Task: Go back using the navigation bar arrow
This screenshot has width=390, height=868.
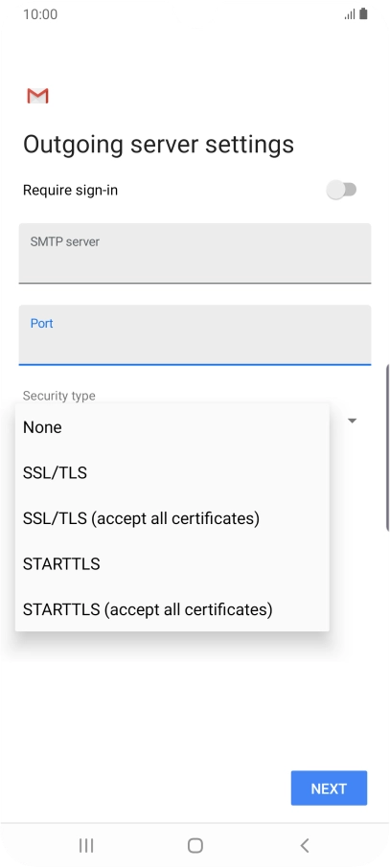Action: [304, 845]
